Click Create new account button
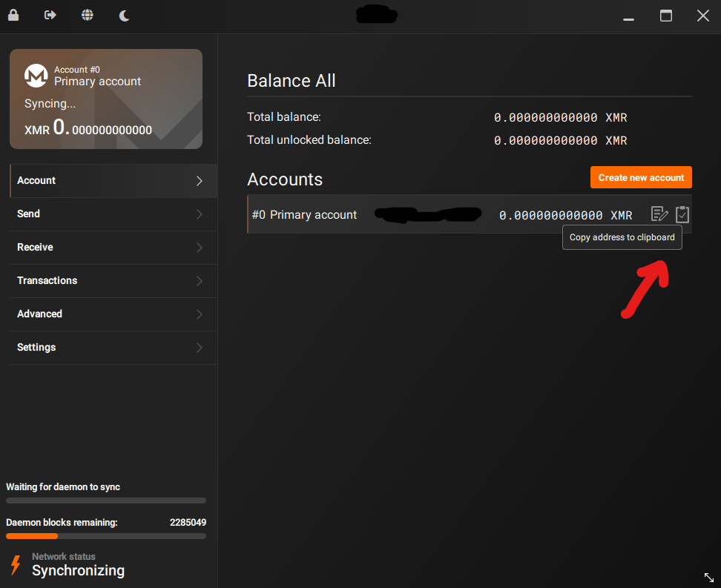Image resolution: width=721 pixels, height=588 pixels. (641, 177)
